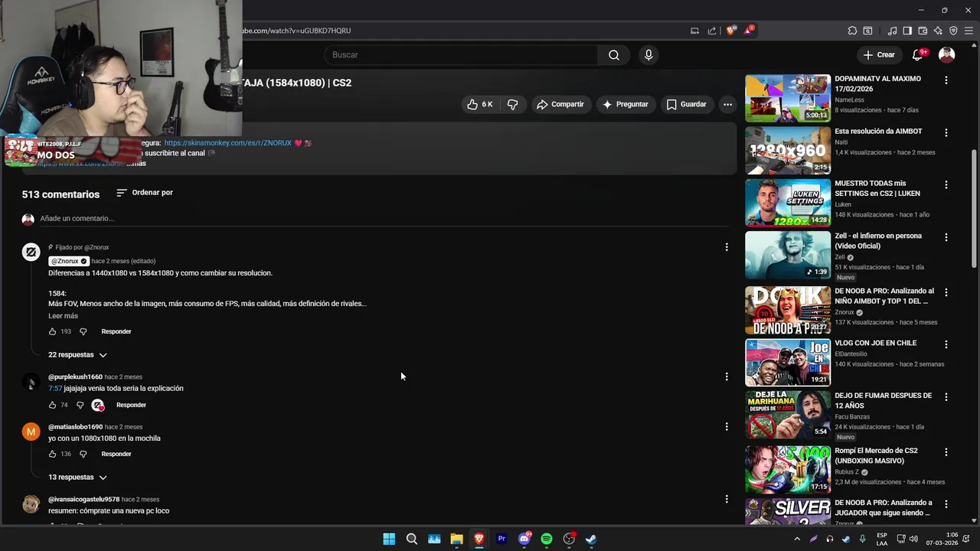The height and width of the screenshot is (551, 980).
Task: Click the Crear button
Action: tap(878, 55)
